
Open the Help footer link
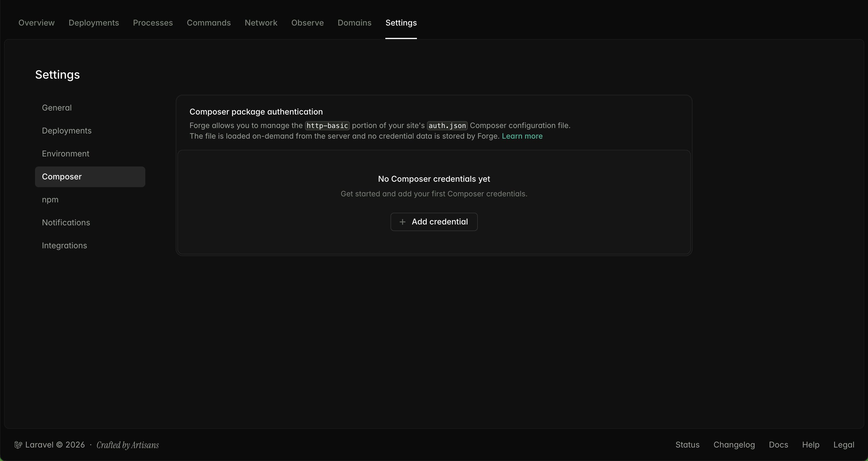811,445
